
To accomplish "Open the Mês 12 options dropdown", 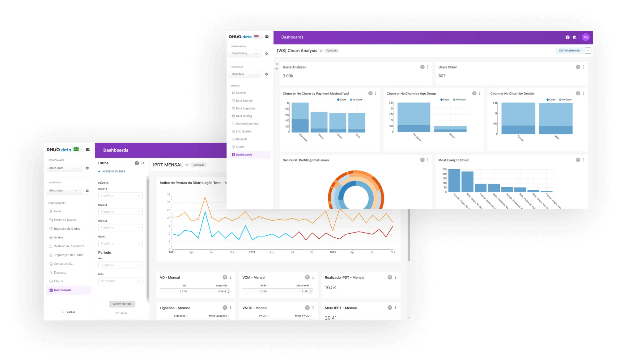I will pyautogui.click(x=121, y=281).
